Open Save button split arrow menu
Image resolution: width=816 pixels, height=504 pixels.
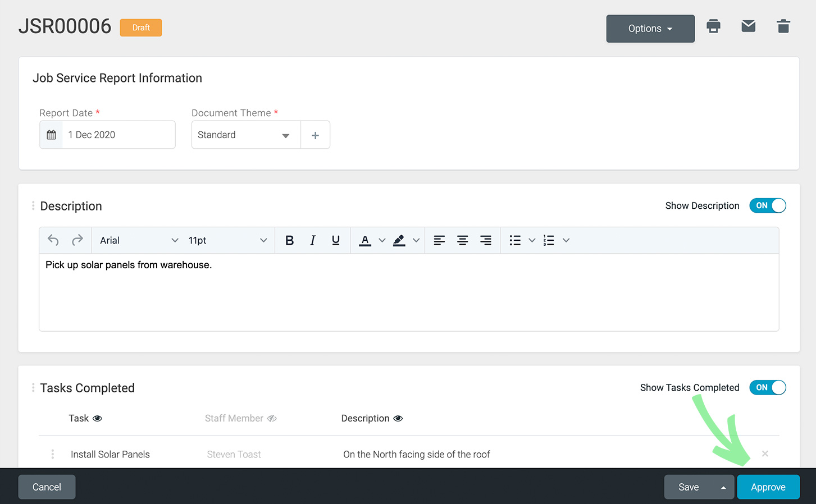[x=723, y=487]
